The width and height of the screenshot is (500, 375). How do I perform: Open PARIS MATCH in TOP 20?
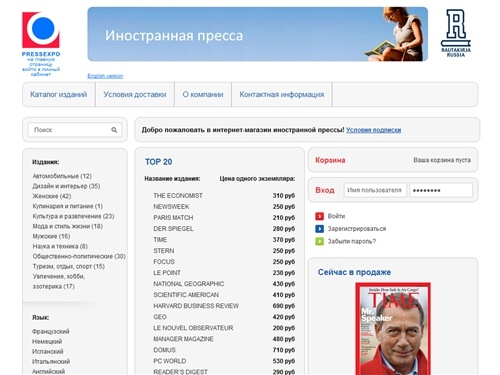pyautogui.click(x=173, y=218)
